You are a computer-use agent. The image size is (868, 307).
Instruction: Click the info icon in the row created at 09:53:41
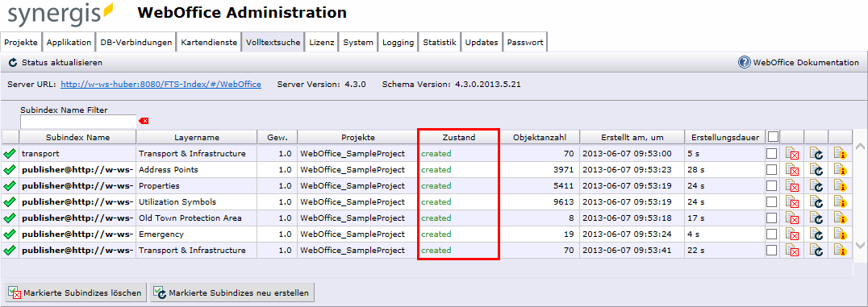click(x=841, y=251)
